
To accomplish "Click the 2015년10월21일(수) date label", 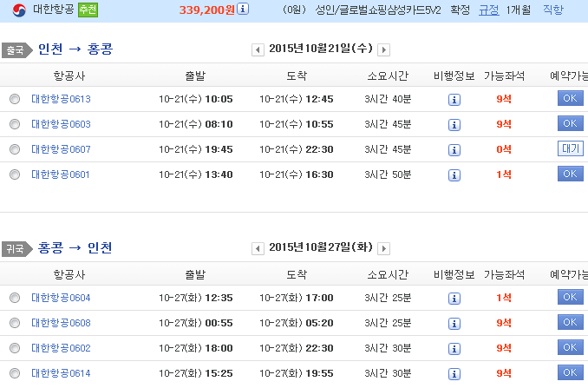I will tap(321, 49).
